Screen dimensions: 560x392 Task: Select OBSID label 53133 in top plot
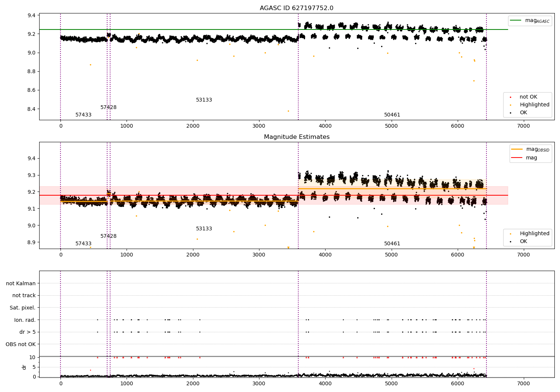[204, 100]
